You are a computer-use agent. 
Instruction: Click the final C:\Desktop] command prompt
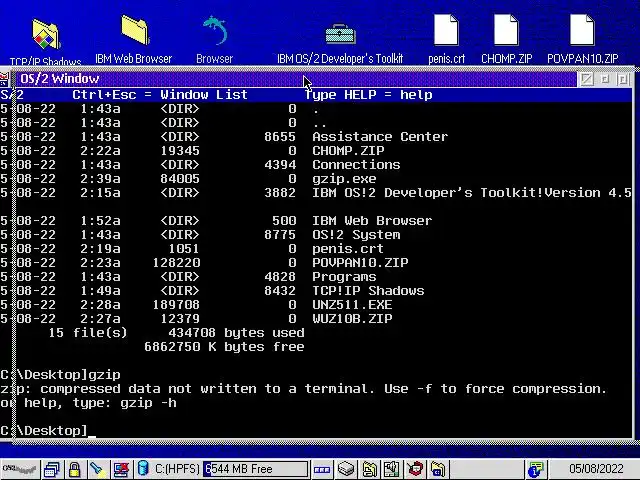coord(44,431)
